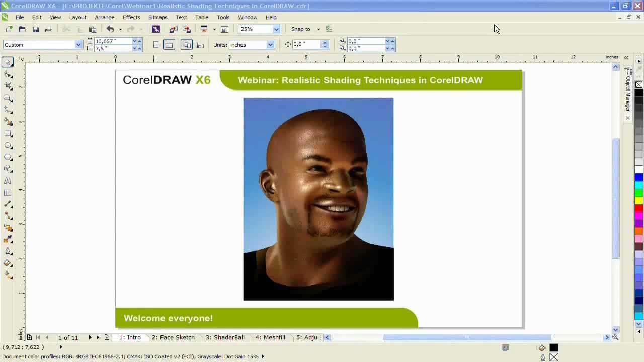Select the Basic Shapes tool
This screenshot has width=644, height=362.
[8, 169]
